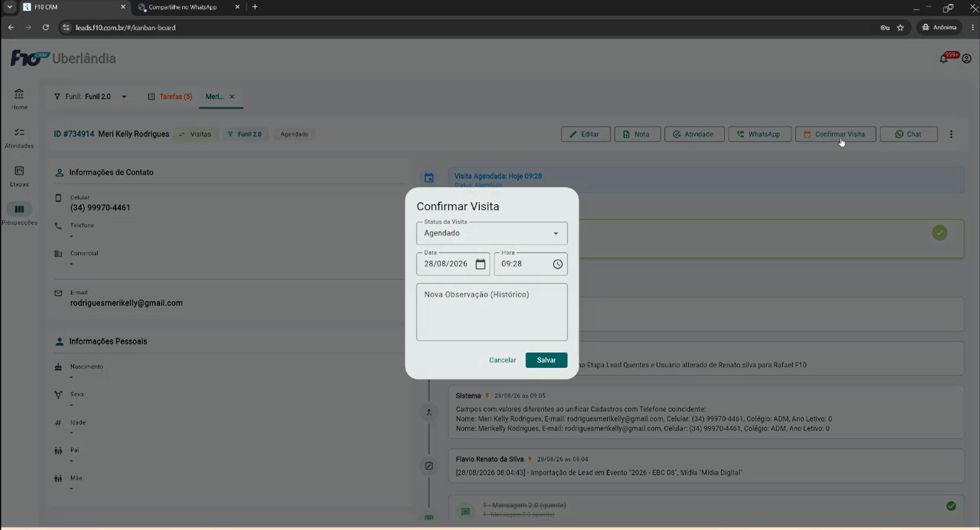Click the lead ID #734914

point(74,134)
